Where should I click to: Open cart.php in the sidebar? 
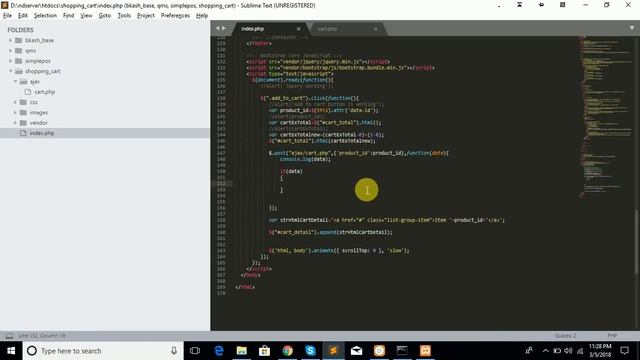[44, 92]
